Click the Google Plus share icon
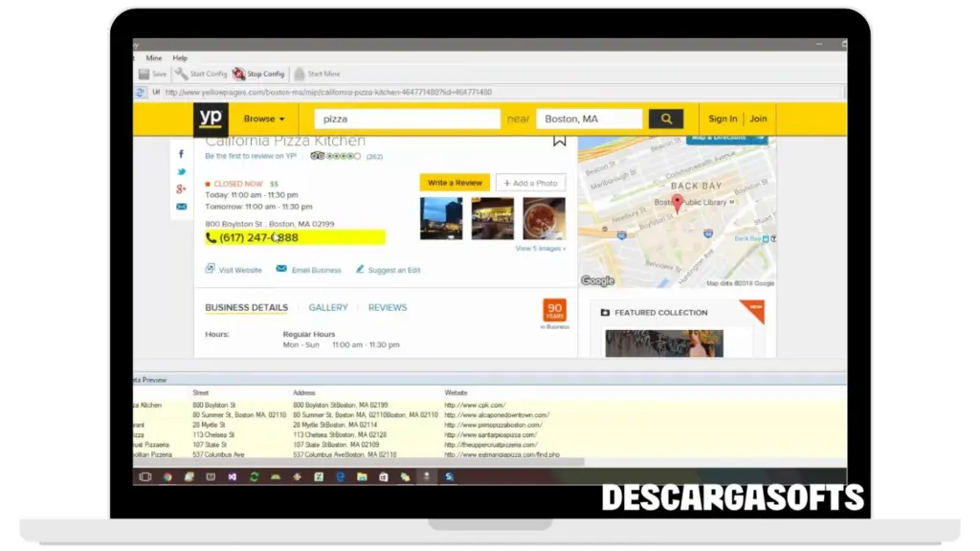 pos(181,189)
